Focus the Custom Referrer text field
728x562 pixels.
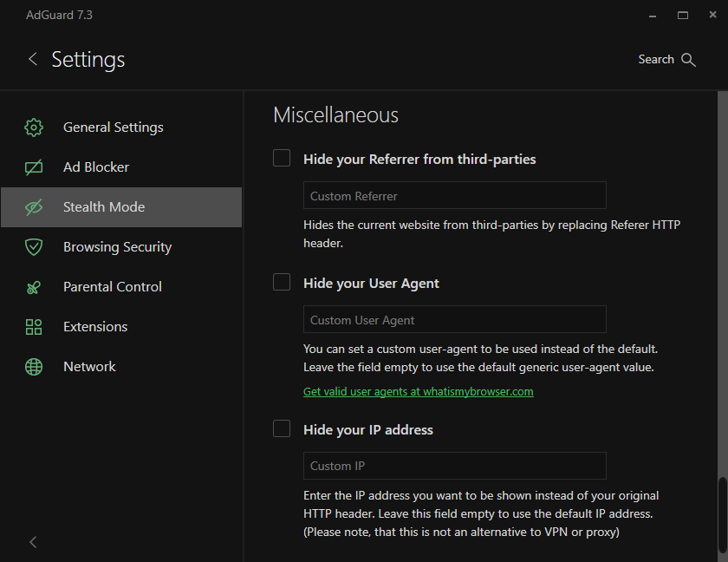(x=454, y=196)
